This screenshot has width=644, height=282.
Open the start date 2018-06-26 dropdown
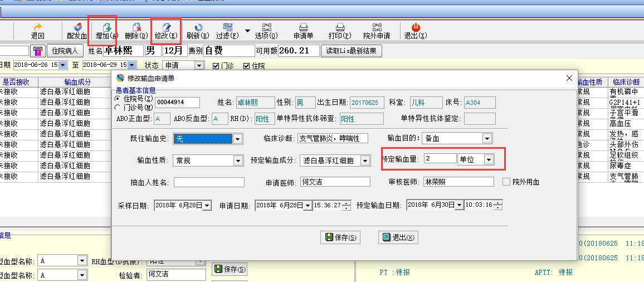63,65
